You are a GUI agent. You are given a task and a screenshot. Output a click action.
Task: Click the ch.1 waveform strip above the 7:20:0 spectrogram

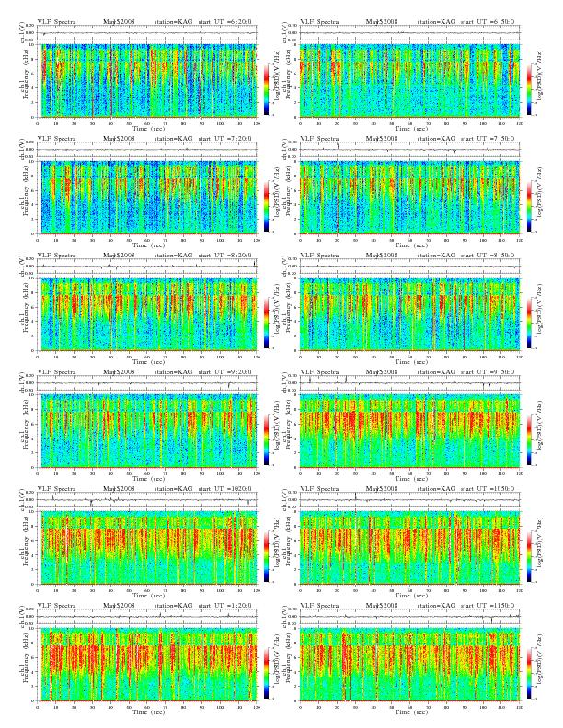pyautogui.click(x=147, y=150)
